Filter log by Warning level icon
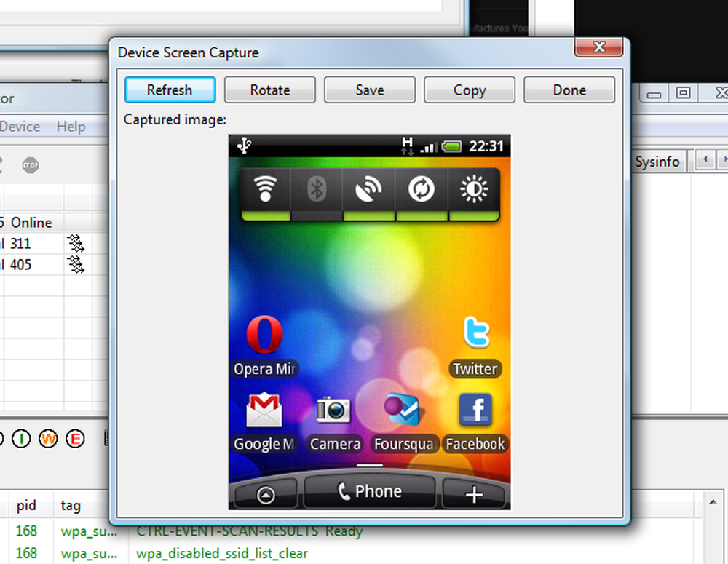Screen dimensions: 728x564 (x=48, y=438)
